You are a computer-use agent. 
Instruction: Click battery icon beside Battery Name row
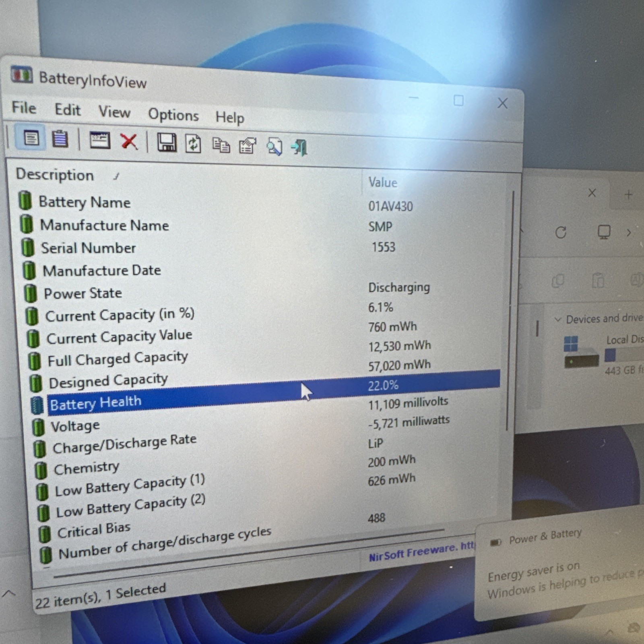[x=25, y=200]
